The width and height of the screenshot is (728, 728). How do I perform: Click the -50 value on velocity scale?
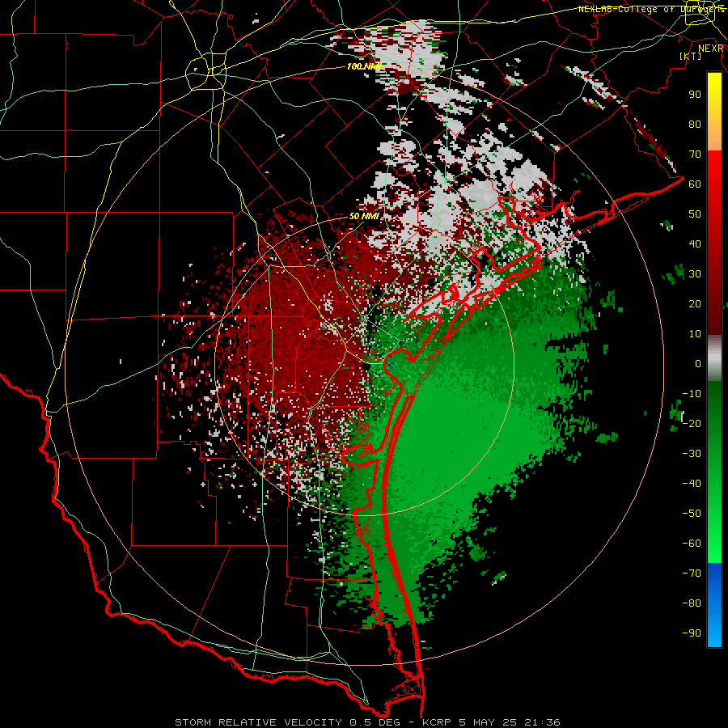click(692, 514)
